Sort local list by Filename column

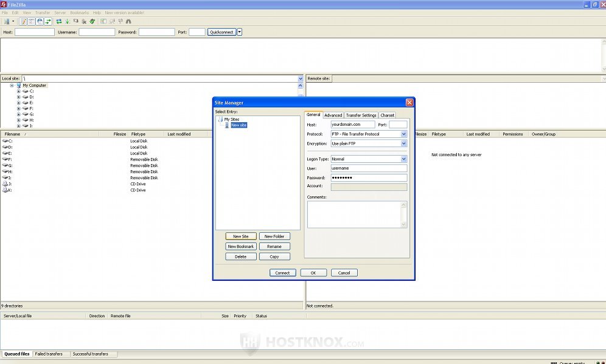50,134
